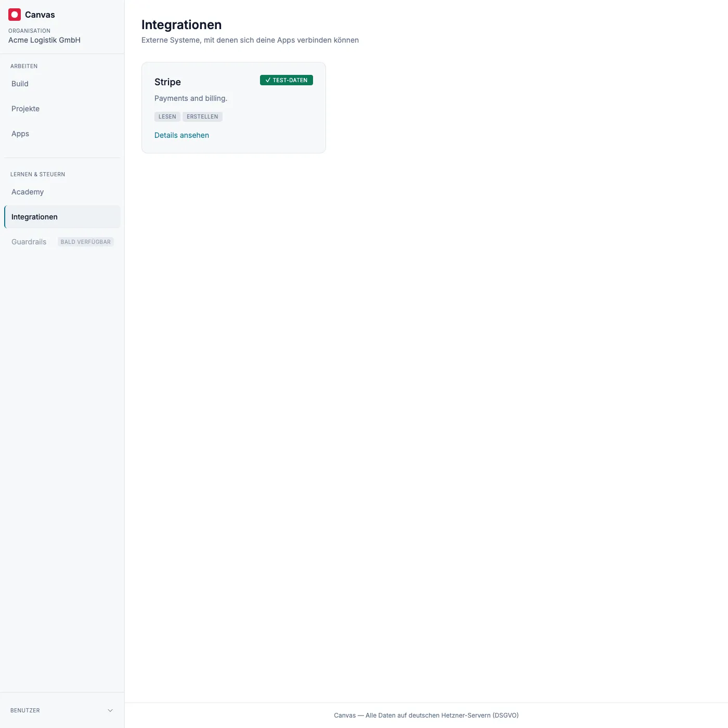Screen dimensions: 728x728
Task: Click the ERSTELLEN permission tag
Action: coord(202,116)
